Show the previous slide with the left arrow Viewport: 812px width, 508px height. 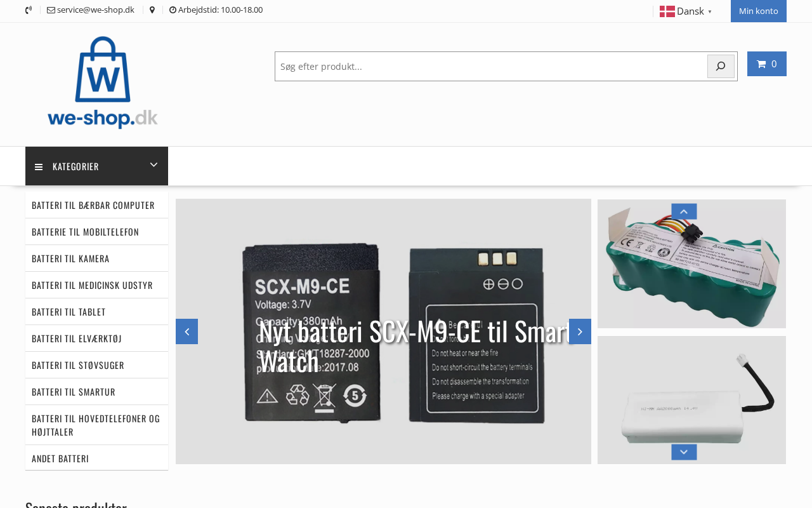point(187,331)
